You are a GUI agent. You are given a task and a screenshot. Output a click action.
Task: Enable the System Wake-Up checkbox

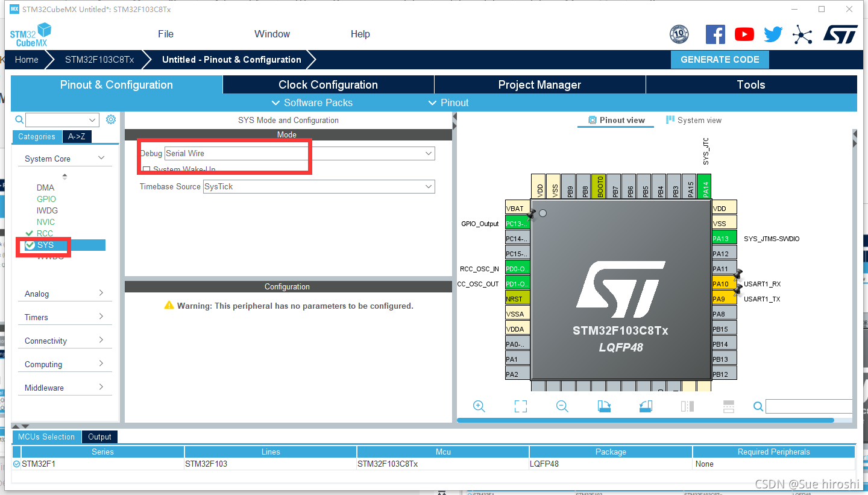tap(146, 170)
